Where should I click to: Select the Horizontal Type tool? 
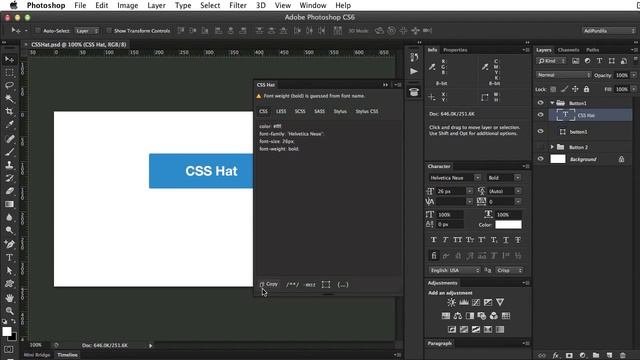tap(9, 258)
